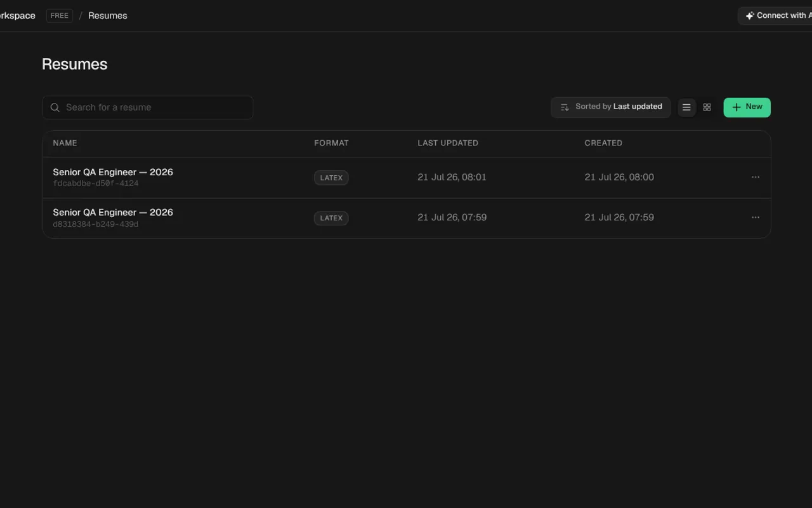Click the FORMAT column header
Image resolution: width=812 pixels, height=508 pixels.
tap(331, 143)
